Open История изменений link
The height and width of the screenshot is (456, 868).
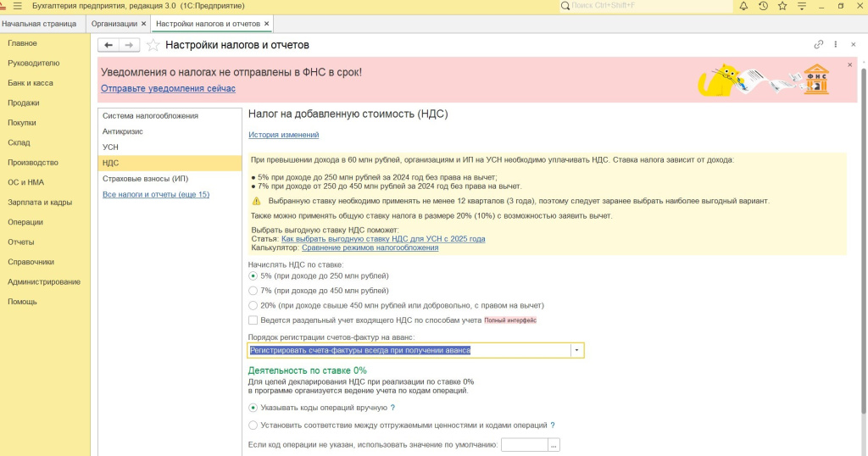[x=283, y=135]
